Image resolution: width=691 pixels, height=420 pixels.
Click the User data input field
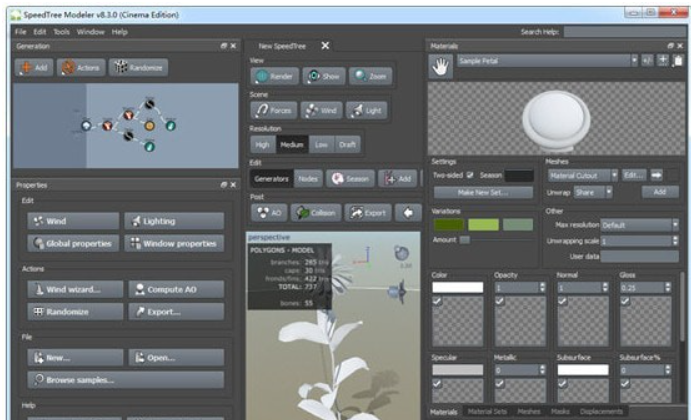[639, 256]
